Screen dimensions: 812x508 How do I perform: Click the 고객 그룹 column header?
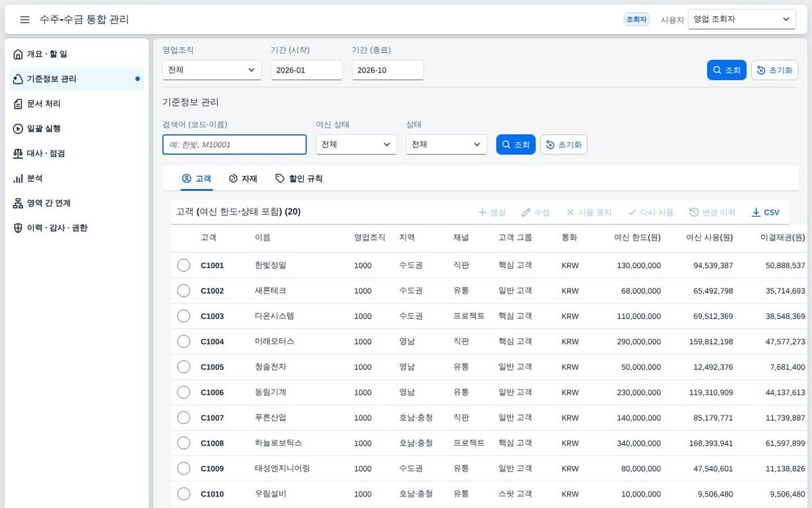[515, 238]
